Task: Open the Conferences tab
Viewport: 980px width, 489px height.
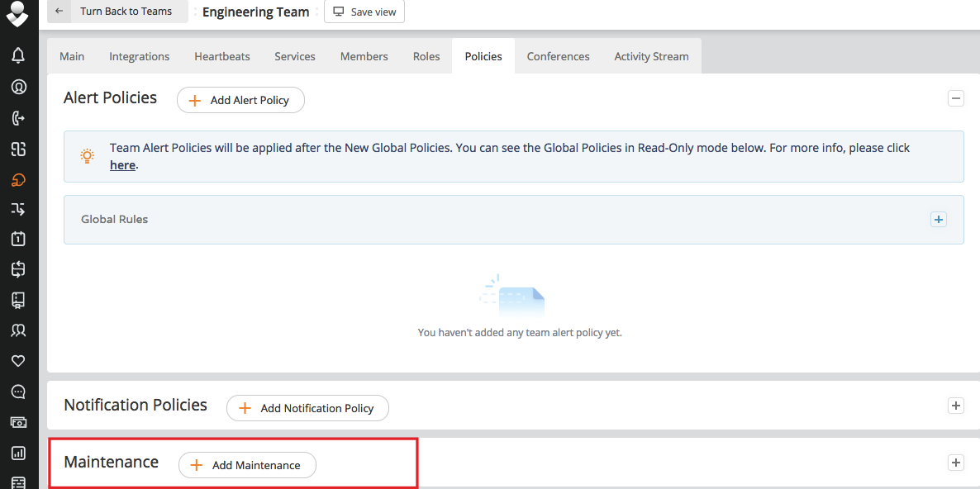Action: coord(558,56)
